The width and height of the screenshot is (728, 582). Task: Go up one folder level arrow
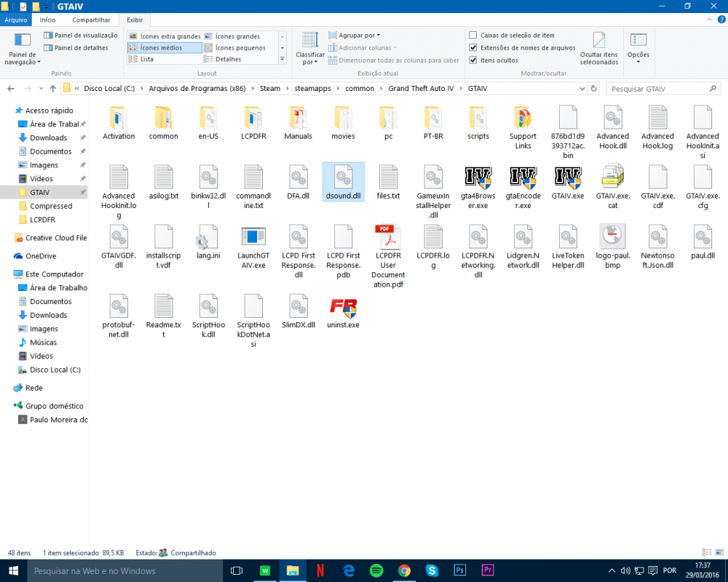click(52, 88)
